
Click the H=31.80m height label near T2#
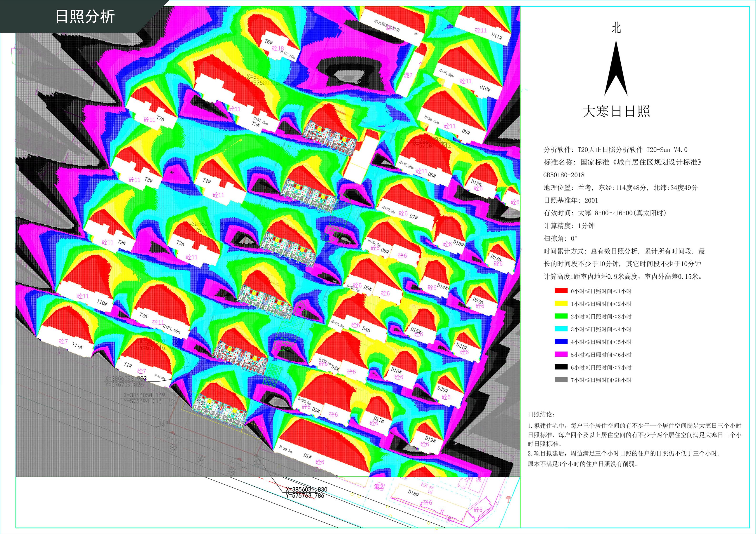(171, 329)
